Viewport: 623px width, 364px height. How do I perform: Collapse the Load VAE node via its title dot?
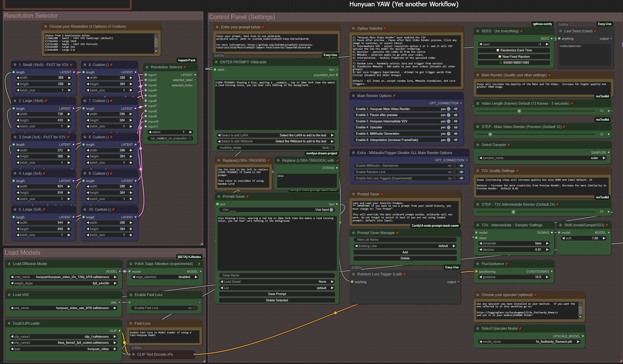(9, 295)
